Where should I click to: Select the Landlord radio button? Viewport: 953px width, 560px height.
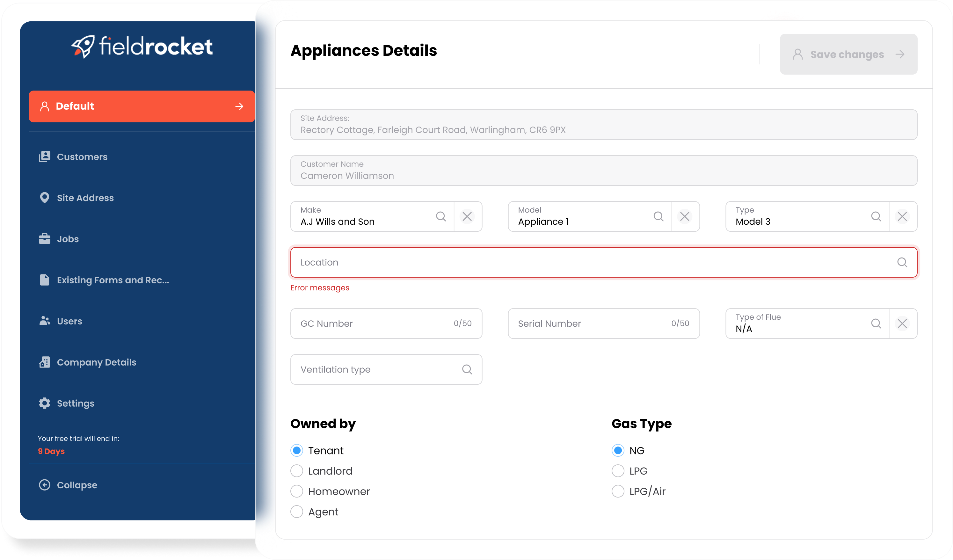pyautogui.click(x=297, y=471)
